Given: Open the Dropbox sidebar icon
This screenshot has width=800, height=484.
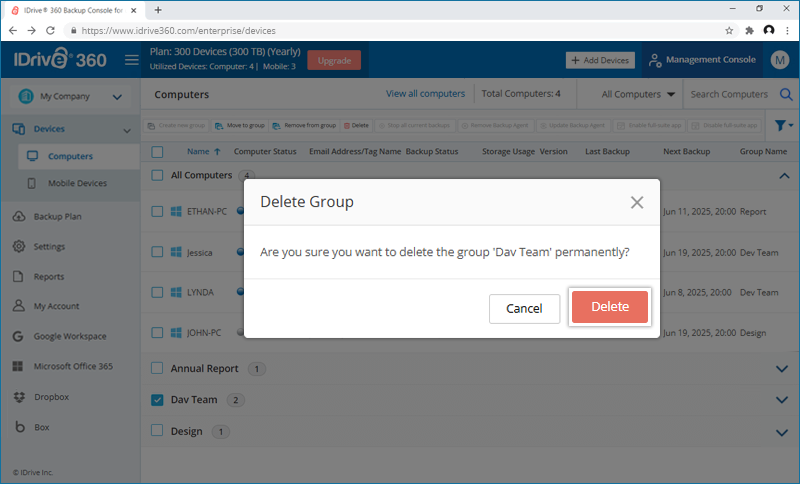Looking at the screenshot, I should coord(20,396).
